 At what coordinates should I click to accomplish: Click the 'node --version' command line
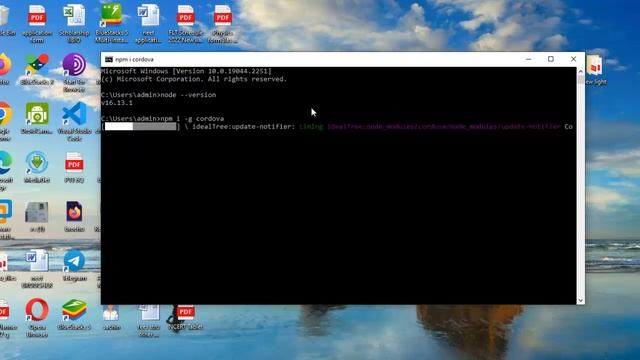coord(159,95)
